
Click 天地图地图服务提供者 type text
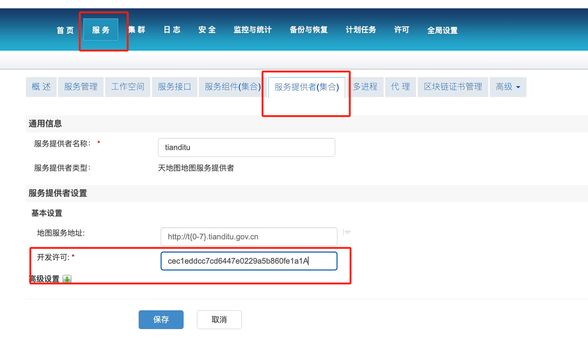pyautogui.click(x=196, y=168)
